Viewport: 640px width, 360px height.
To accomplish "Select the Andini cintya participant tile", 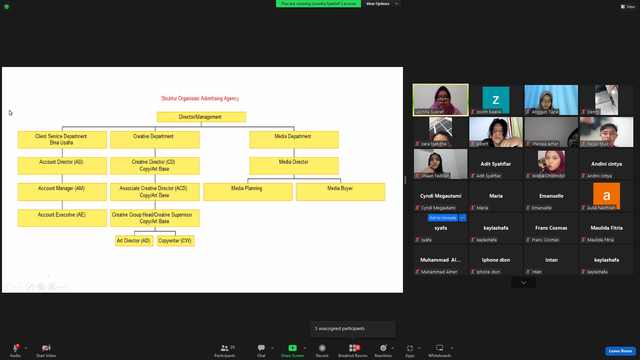I will tap(607, 164).
